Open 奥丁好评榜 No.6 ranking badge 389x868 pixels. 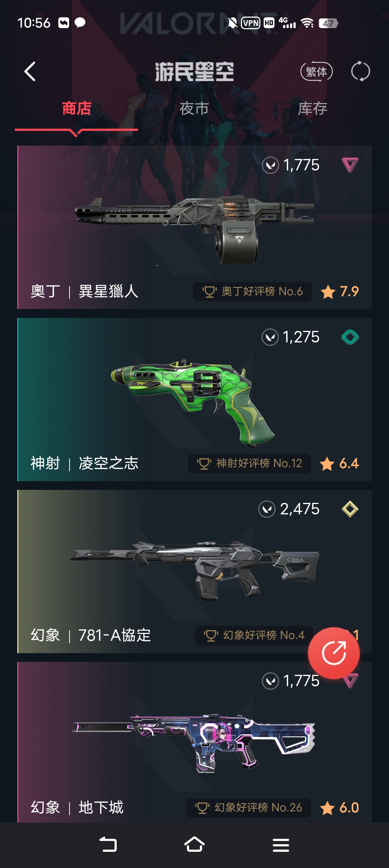[252, 292]
